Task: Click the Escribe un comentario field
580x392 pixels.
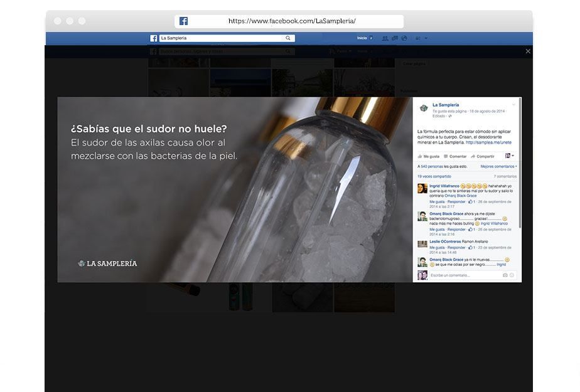Action: [x=466, y=275]
